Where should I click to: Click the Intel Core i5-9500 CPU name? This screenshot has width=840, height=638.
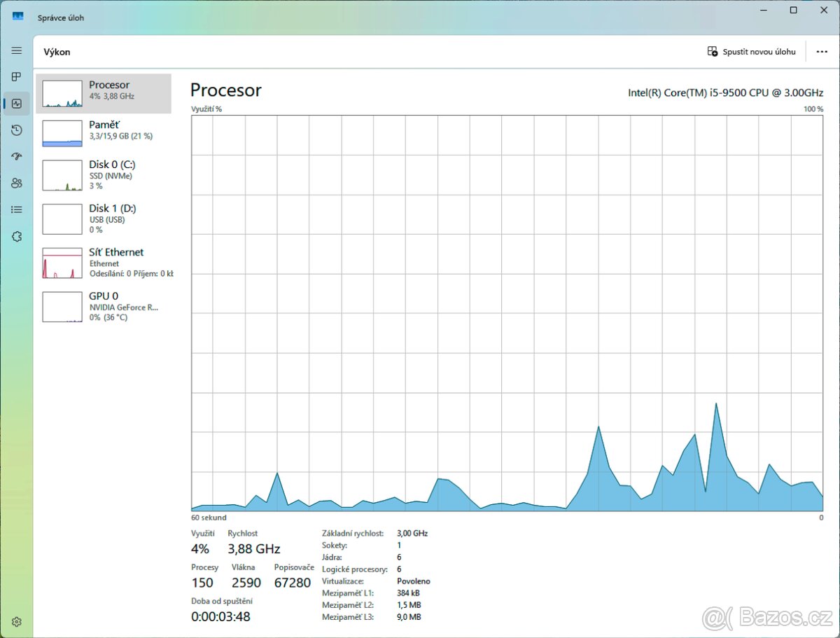click(725, 92)
